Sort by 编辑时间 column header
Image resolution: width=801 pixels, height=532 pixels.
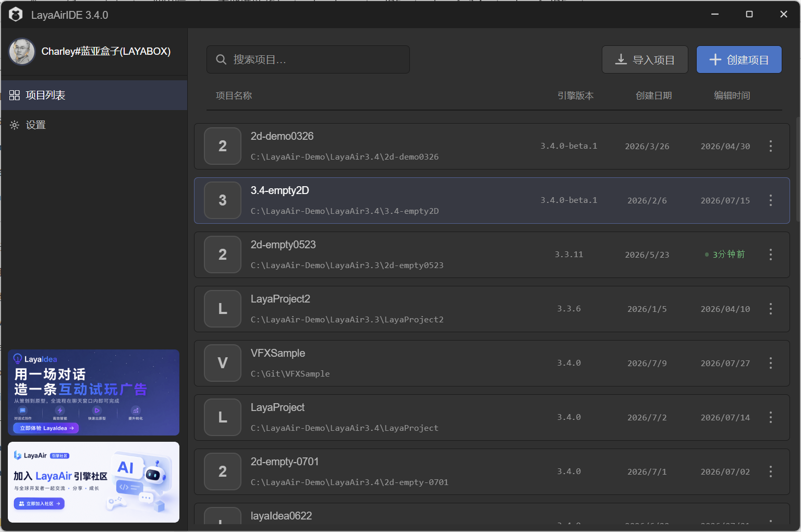click(x=732, y=95)
